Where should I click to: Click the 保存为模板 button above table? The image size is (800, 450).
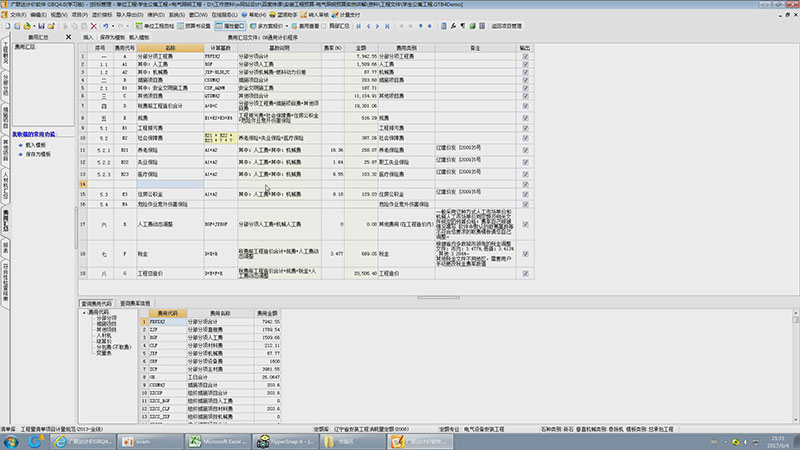coord(112,36)
